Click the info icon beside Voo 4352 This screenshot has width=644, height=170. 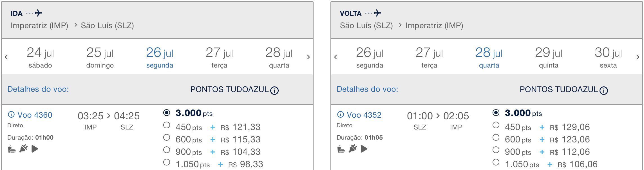[340, 115]
